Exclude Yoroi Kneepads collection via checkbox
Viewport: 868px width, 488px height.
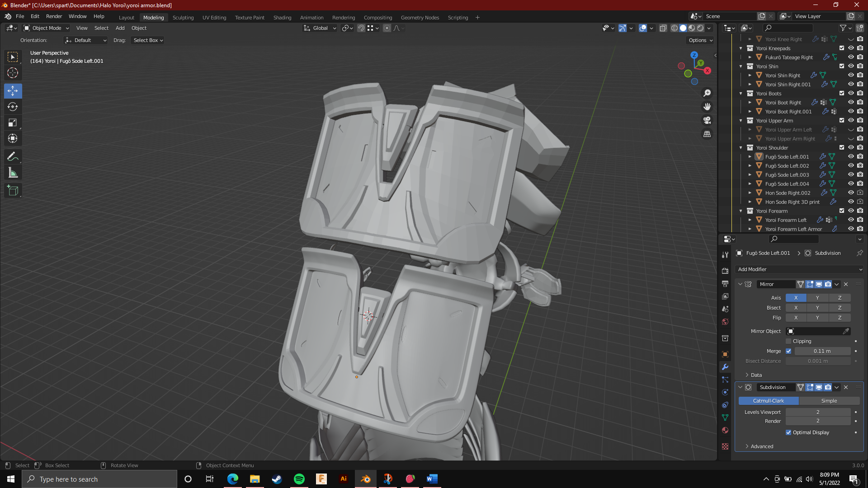842,48
